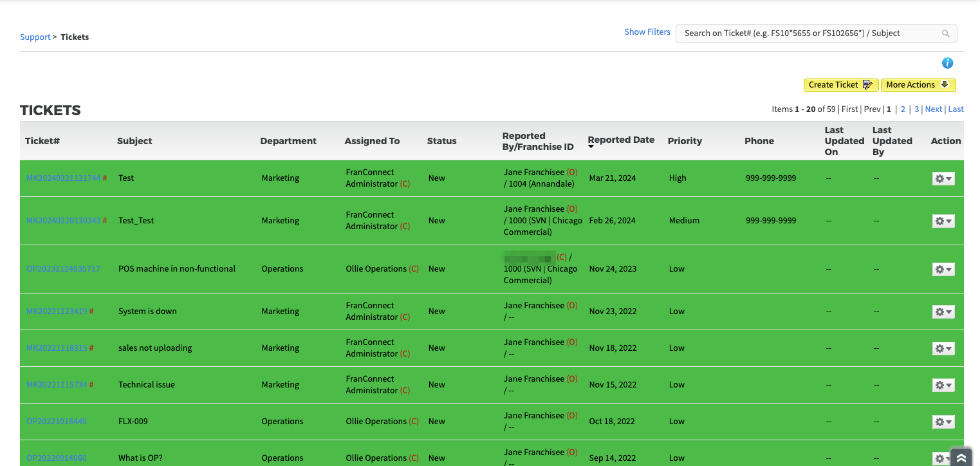Image resolution: width=980 pixels, height=466 pixels.
Task: Sort by the Phone column header
Action: coord(759,141)
